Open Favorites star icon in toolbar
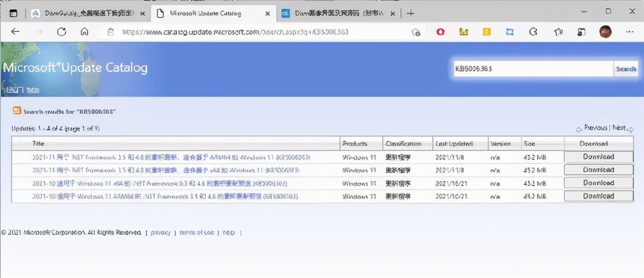 coord(558,31)
